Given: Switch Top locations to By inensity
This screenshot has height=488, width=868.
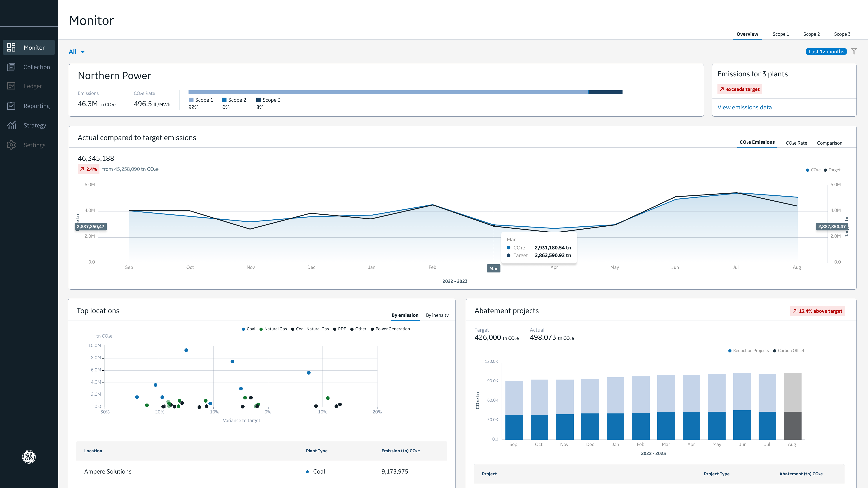Looking at the screenshot, I should click(437, 315).
